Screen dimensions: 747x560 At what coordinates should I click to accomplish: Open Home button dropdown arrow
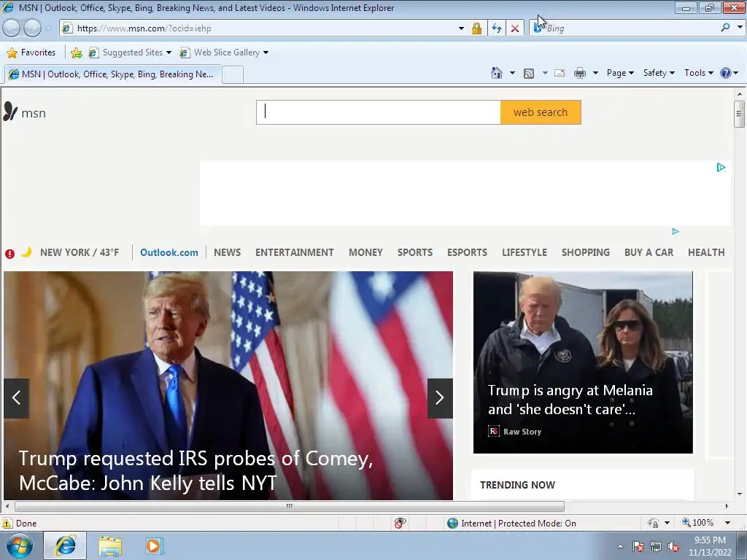tap(512, 74)
